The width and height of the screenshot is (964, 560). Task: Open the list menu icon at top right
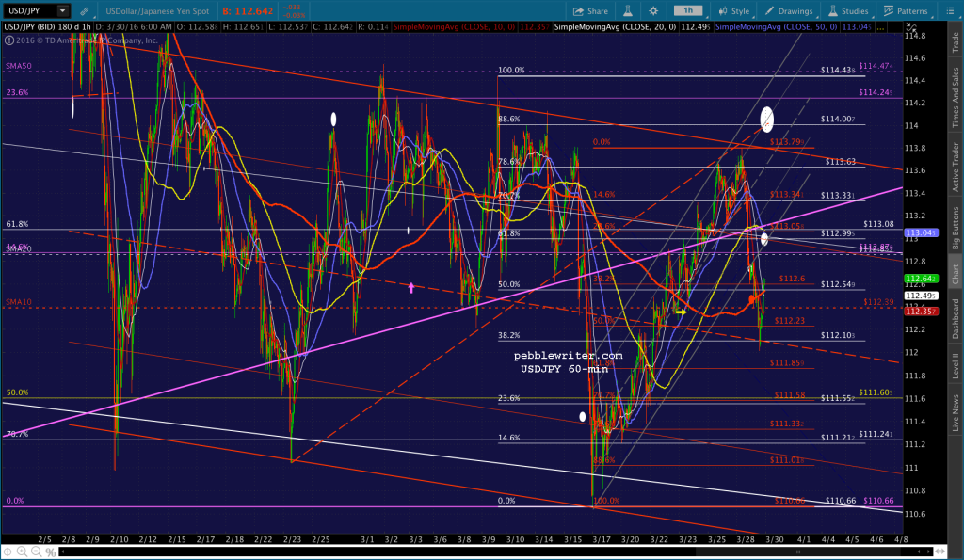tap(949, 11)
